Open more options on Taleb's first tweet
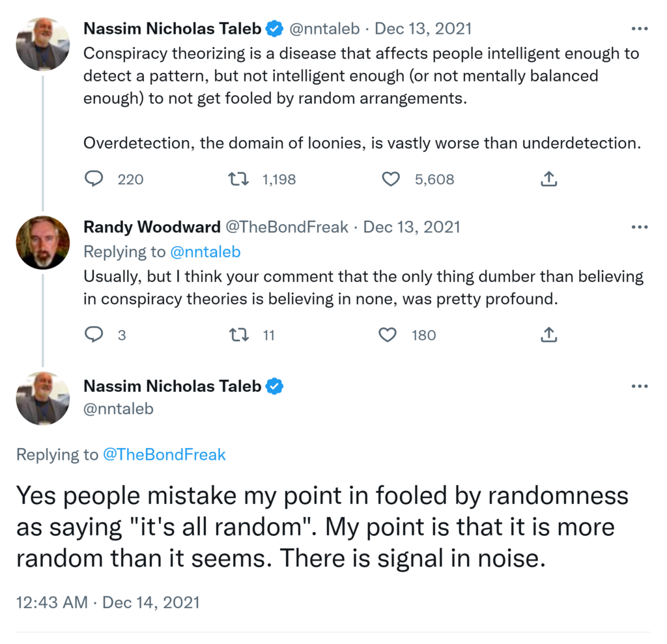The width and height of the screenshot is (667, 644). (x=640, y=29)
